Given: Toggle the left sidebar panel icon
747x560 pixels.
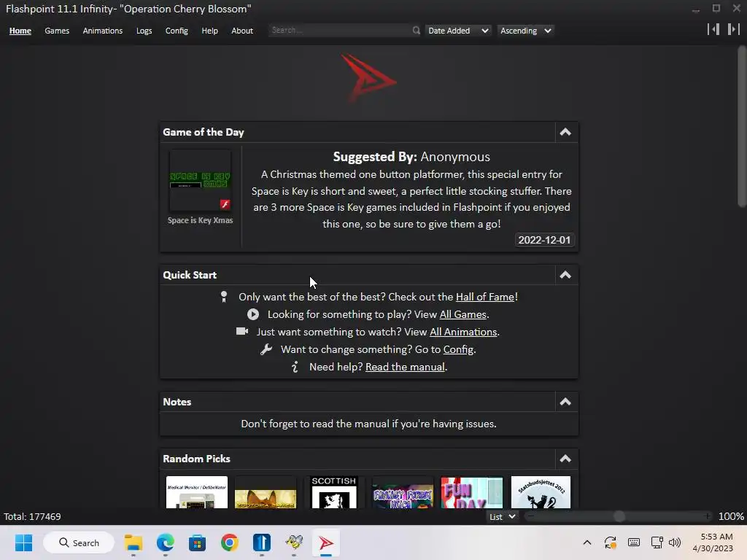Looking at the screenshot, I should 713,29.
